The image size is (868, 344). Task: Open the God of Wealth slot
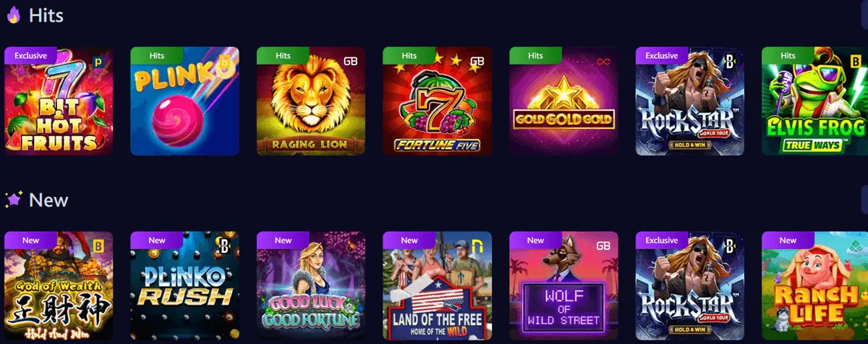pyautogui.click(x=59, y=286)
